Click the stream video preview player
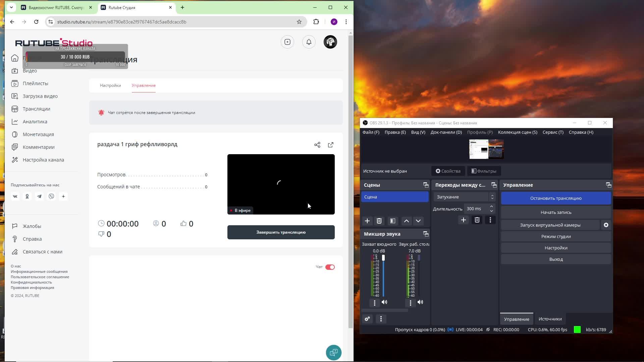This screenshot has height=362, width=644. tap(281, 184)
